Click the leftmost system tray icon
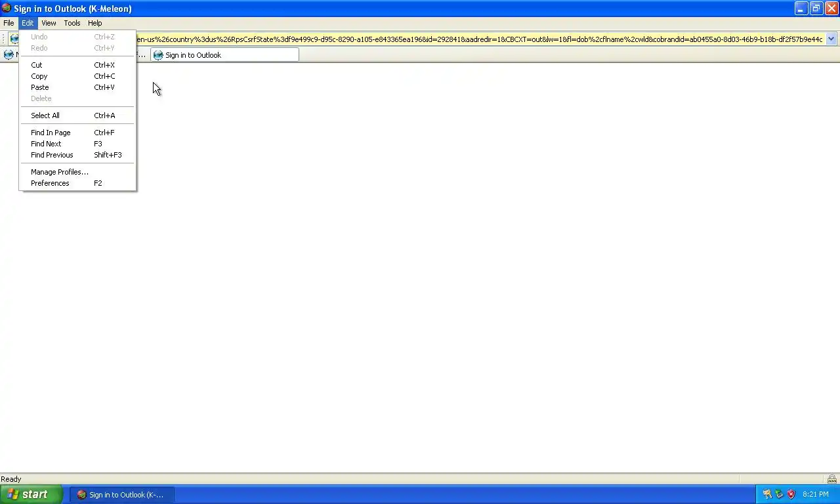 (767, 495)
